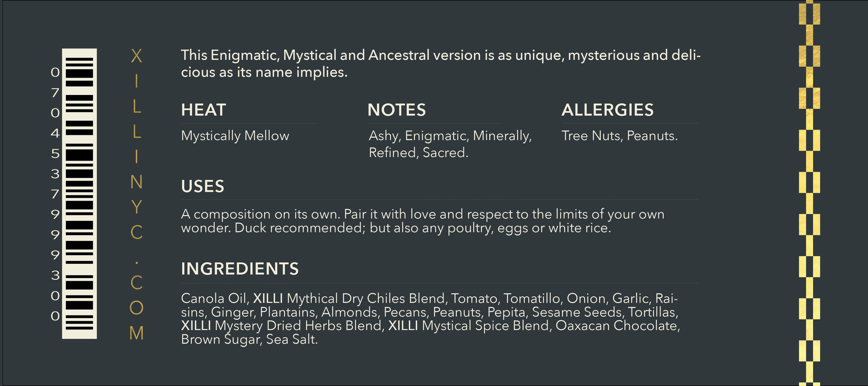Viewport: 868px width, 386px height.
Task: Click the barcode graphic
Action: tap(79, 193)
